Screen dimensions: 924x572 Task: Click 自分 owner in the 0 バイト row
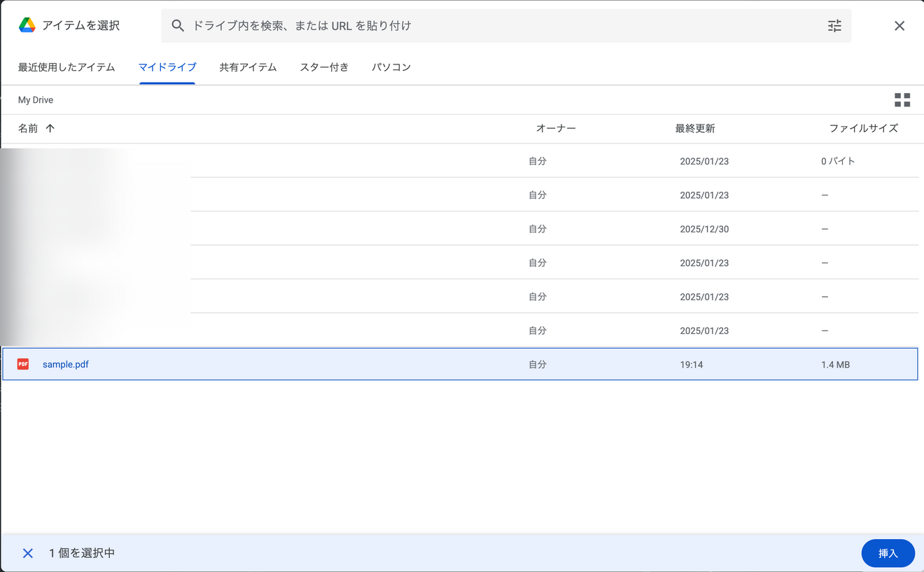coord(538,161)
